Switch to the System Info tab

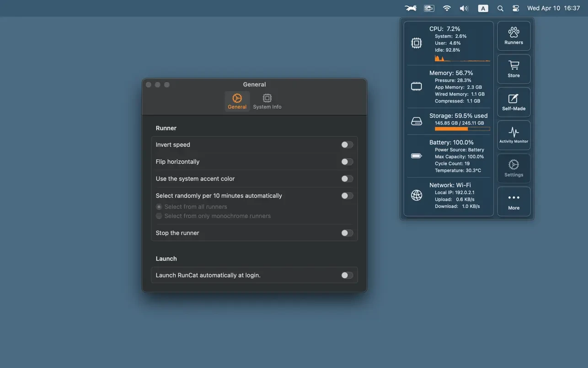click(267, 101)
